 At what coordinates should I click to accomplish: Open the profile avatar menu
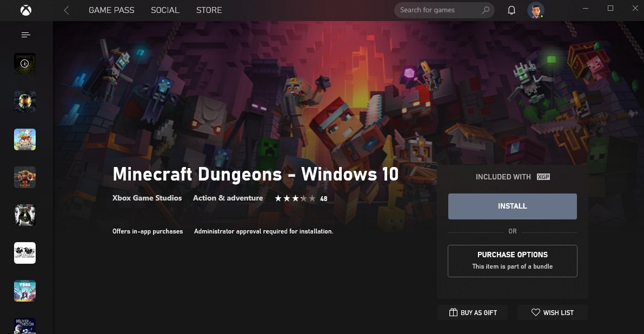point(535,10)
